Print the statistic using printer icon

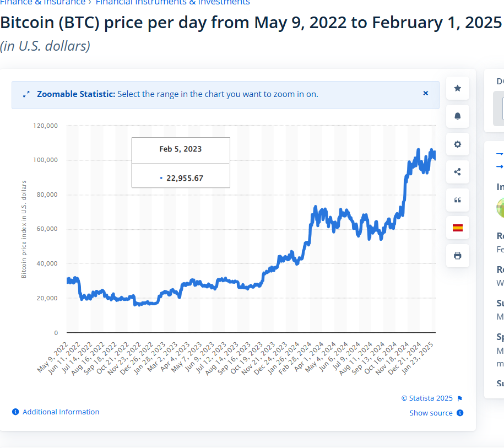pyautogui.click(x=457, y=256)
